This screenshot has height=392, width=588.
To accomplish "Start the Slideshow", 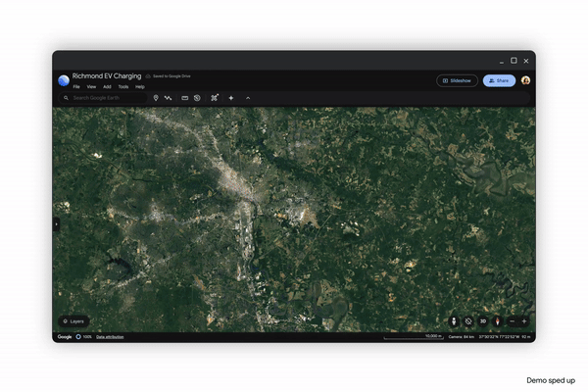I will coord(458,80).
